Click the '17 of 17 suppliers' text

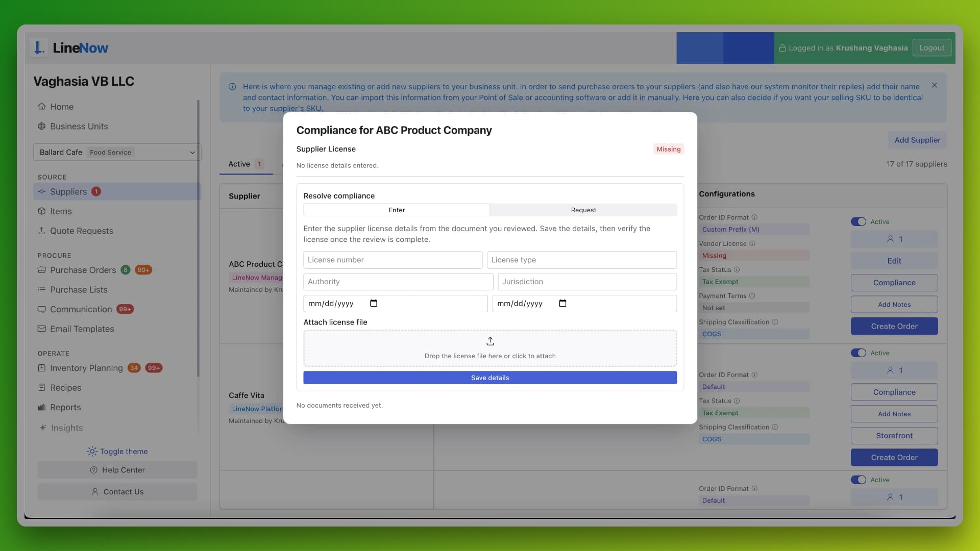click(x=917, y=164)
